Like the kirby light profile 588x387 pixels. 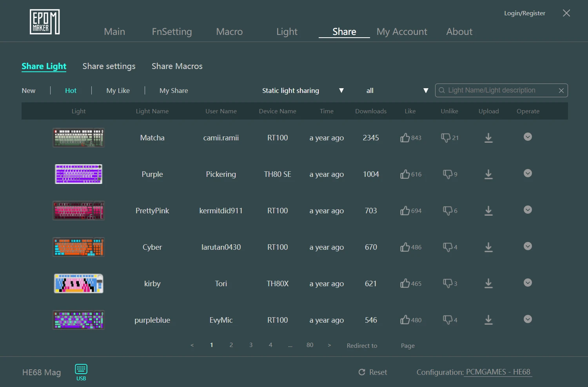(405, 283)
